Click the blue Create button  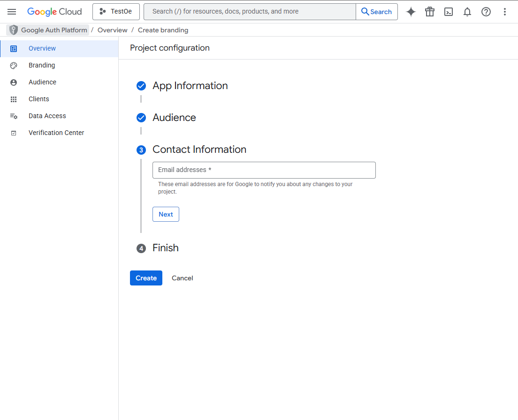[146, 278]
